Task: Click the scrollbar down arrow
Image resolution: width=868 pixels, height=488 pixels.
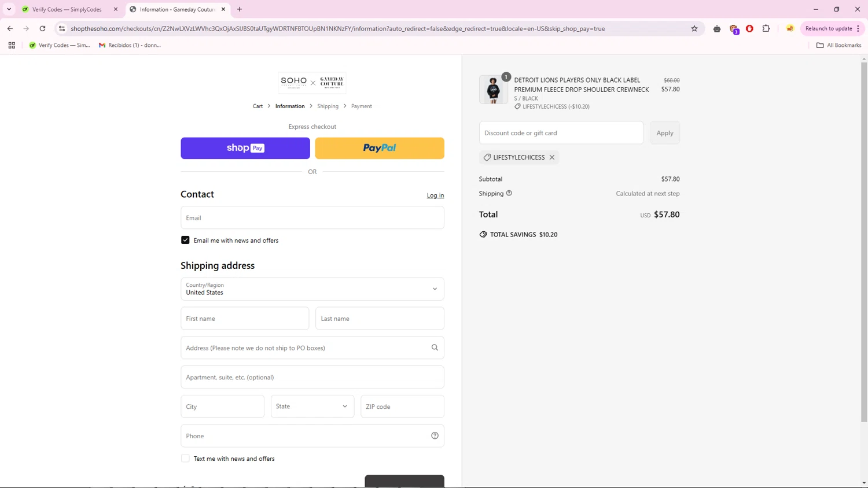Action: coord(864,483)
